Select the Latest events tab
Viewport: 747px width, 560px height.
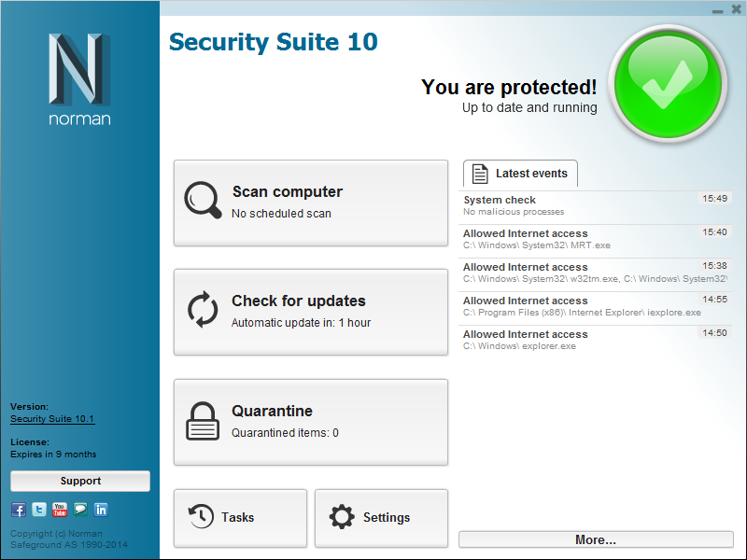click(520, 174)
